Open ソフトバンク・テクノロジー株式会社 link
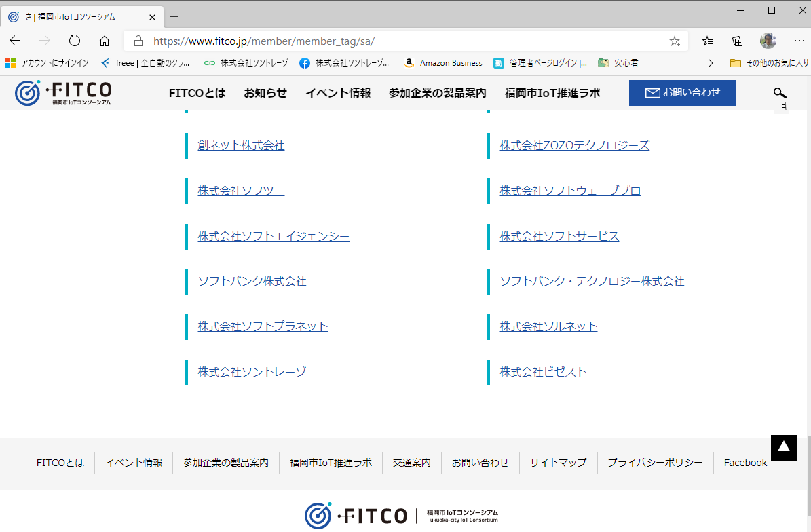 coord(592,281)
